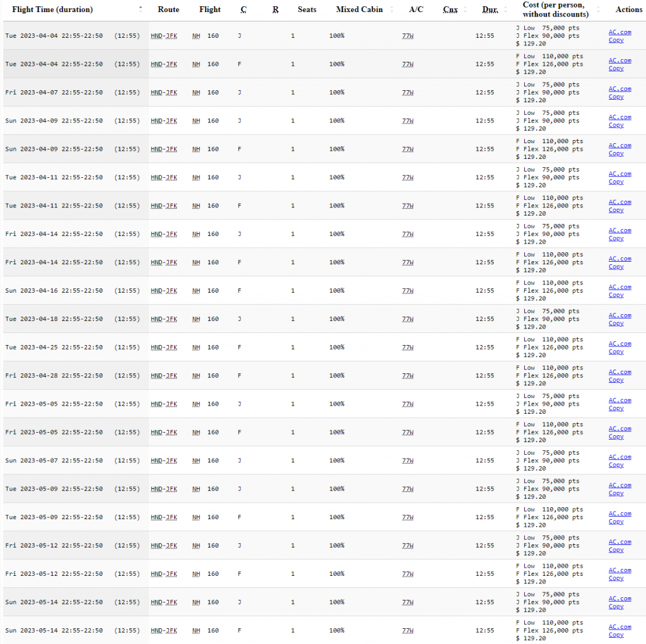Open AC.com link for Tue 2023-04-18 flight

coord(620,315)
